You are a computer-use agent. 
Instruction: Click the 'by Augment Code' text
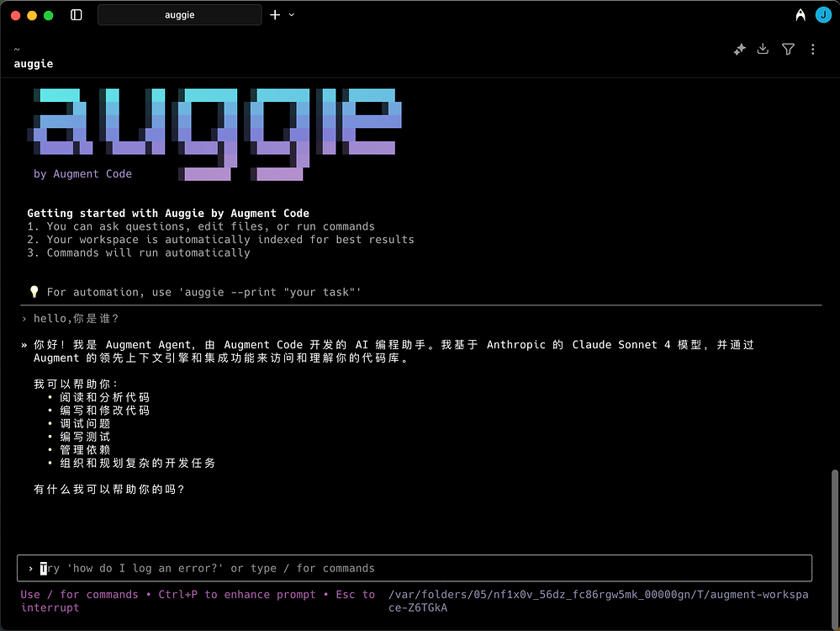coord(82,173)
